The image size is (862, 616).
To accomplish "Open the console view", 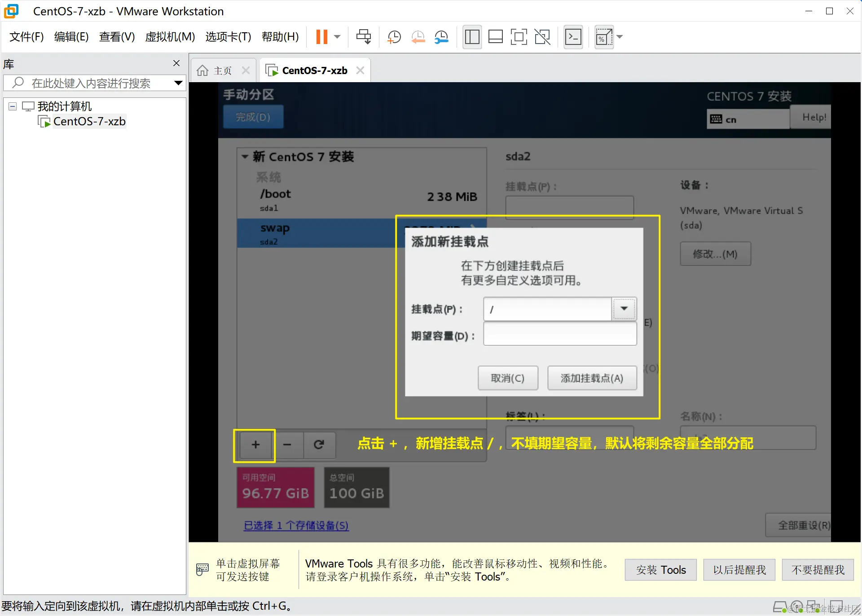I will 573,37.
